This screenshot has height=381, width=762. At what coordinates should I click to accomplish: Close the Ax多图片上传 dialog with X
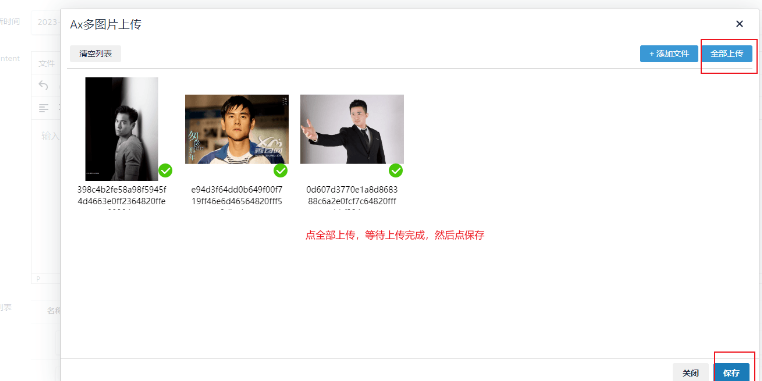tap(740, 24)
